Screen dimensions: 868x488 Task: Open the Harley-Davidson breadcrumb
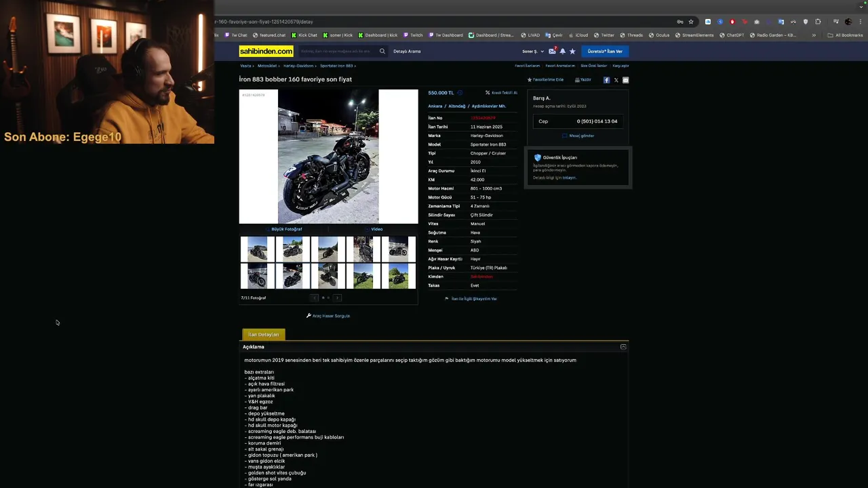(298, 66)
